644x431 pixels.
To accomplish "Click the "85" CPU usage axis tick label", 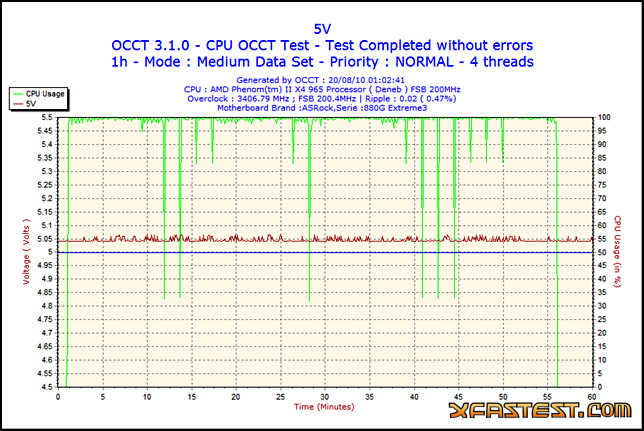I will coord(602,158).
